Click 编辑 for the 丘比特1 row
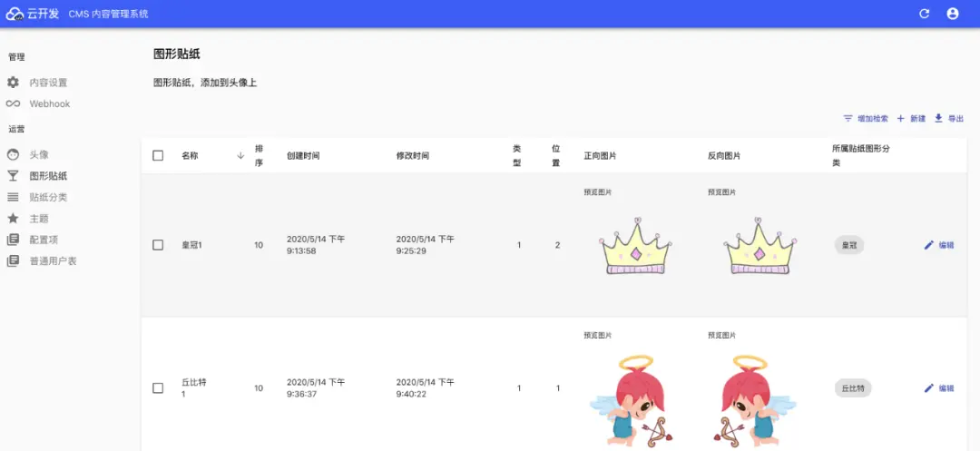 click(x=939, y=387)
